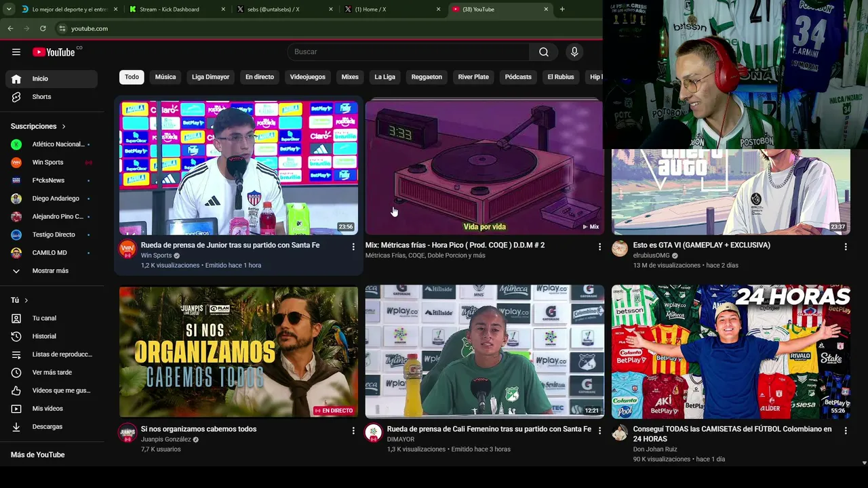Open the Win Sports channel avatar
Screen dimensions: 868x488
127,249
